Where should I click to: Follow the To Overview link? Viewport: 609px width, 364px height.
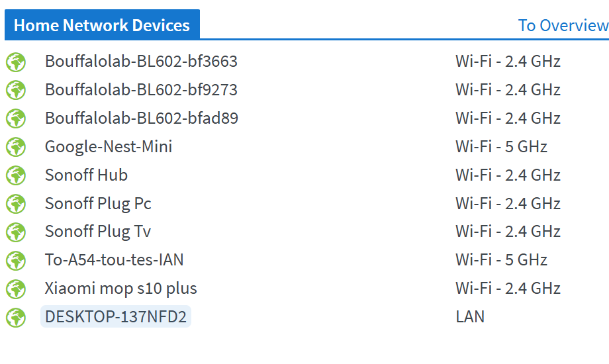tap(563, 26)
